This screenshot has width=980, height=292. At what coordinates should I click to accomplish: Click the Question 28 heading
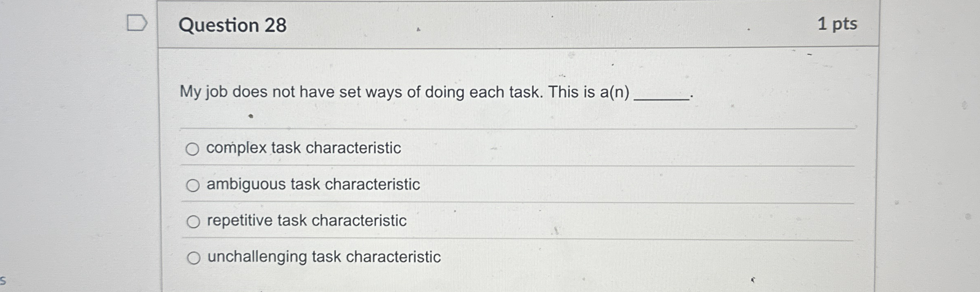click(233, 25)
